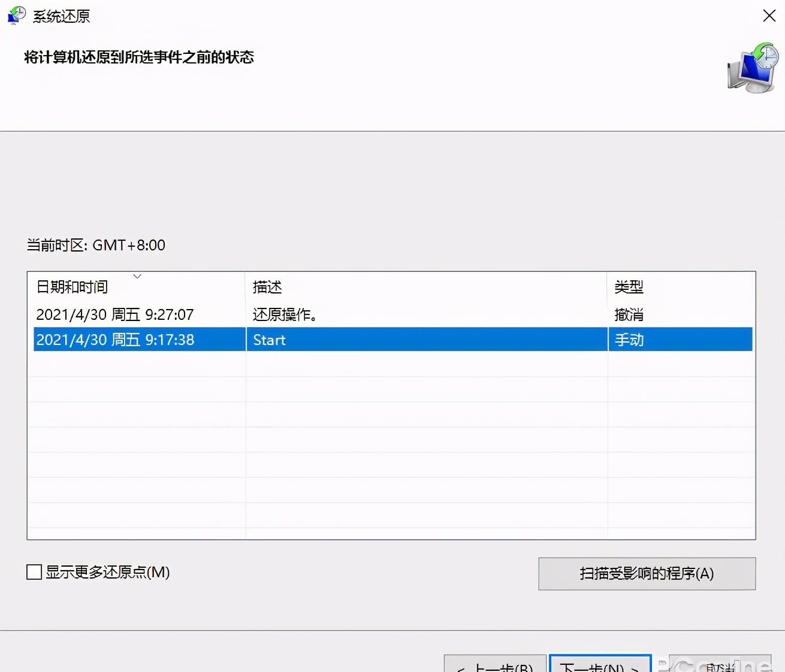Select the date cell 2021/4/30 周五 9:27:07
The image size is (785, 672).
pyautogui.click(x=115, y=314)
